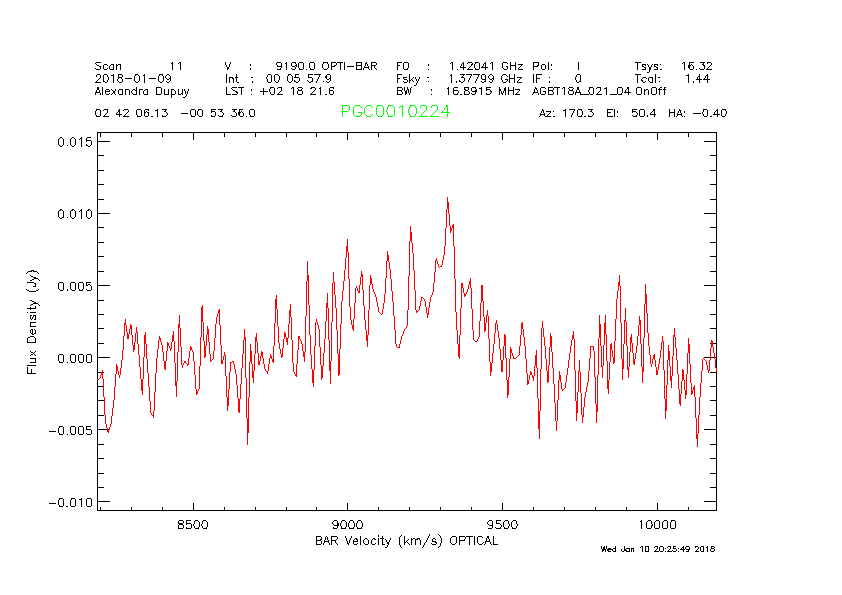Click the tallest red spectrum peak

447,199
